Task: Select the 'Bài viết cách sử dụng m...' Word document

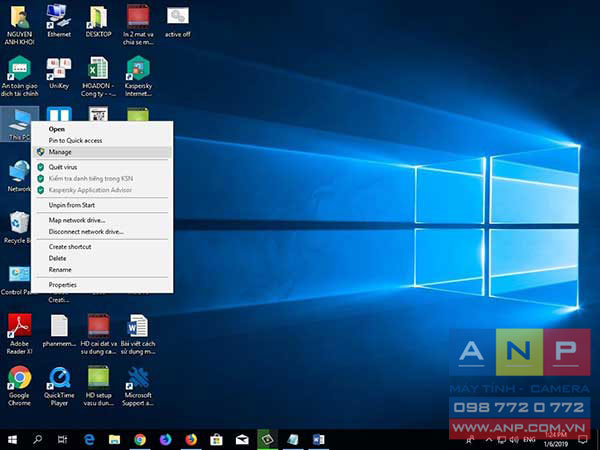Action: point(138,334)
